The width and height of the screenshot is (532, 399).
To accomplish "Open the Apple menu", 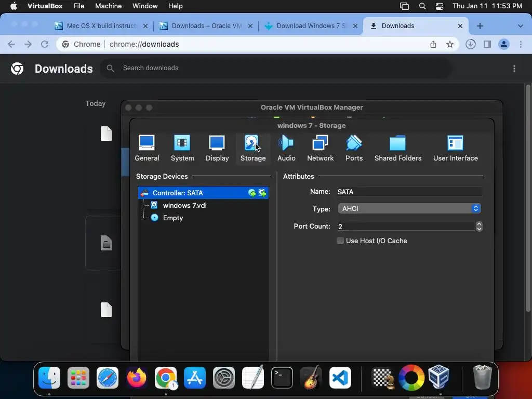I will 14,6.
